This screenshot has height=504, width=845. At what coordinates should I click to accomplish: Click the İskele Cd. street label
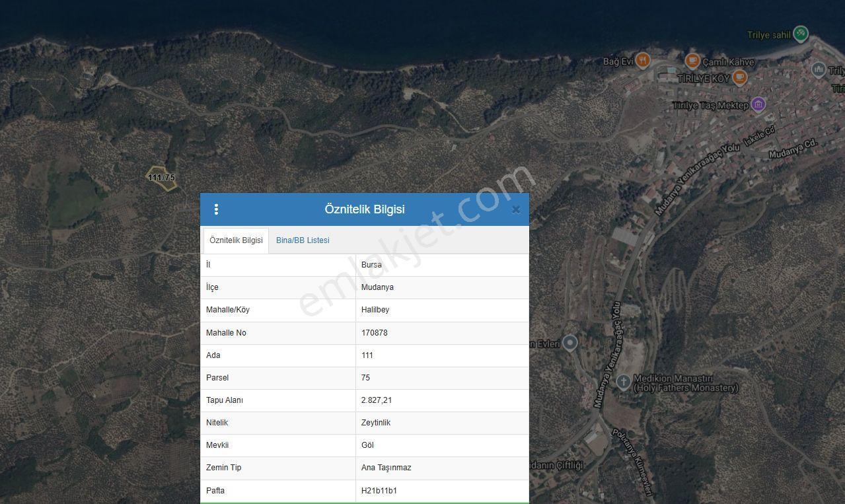(759, 136)
